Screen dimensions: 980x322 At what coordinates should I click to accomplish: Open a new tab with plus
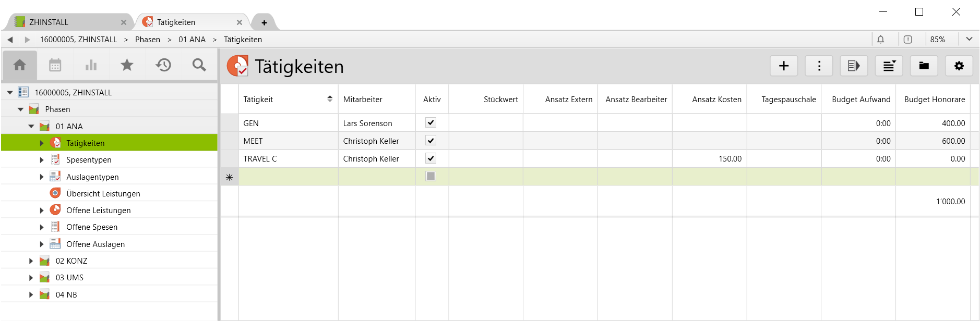click(x=264, y=22)
